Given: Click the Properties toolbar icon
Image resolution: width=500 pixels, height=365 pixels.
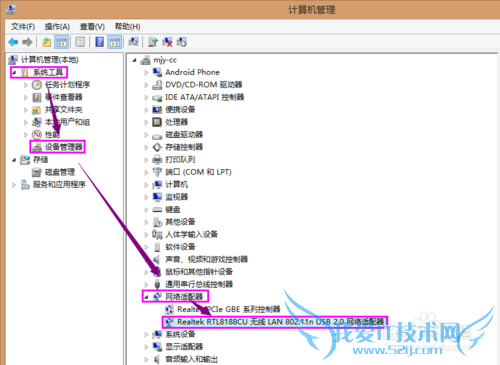Looking at the screenshot, I should pyautogui.click(x=80, y=42).
